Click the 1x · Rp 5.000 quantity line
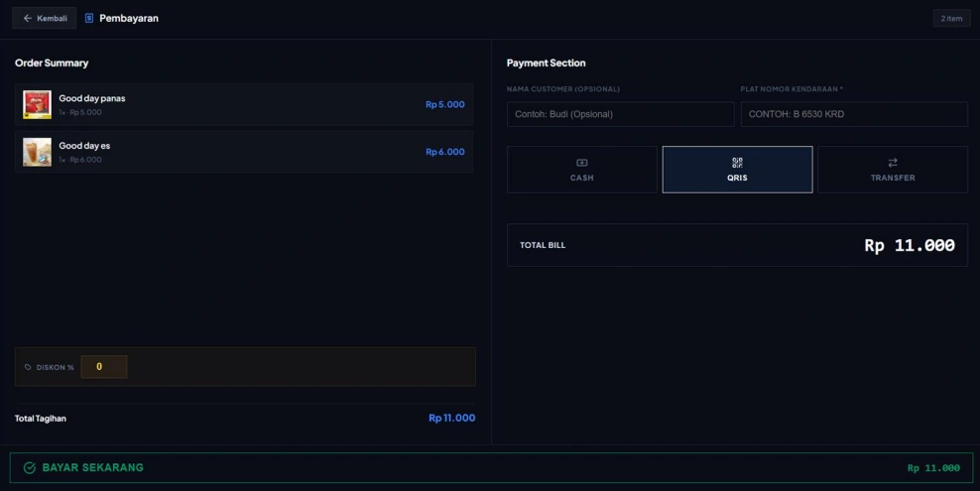This screenshot has height=491, width=980. coord(80,112)
